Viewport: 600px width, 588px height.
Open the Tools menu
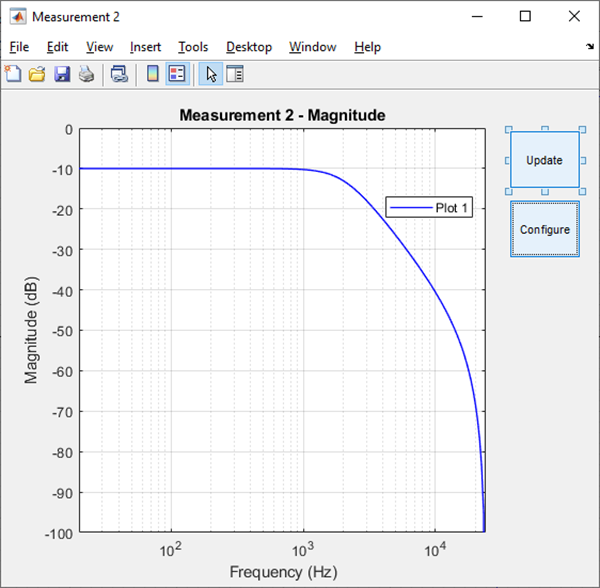[x=193, y=47]
